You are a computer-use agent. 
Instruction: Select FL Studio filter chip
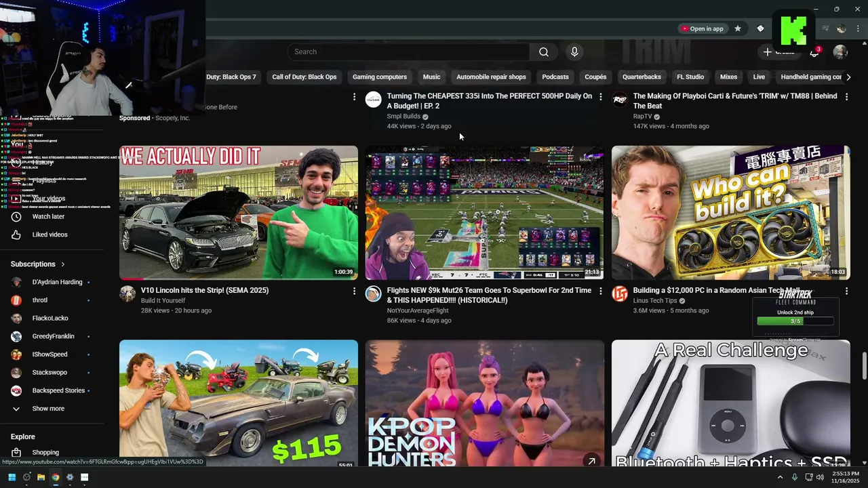[x=690, y=77]
